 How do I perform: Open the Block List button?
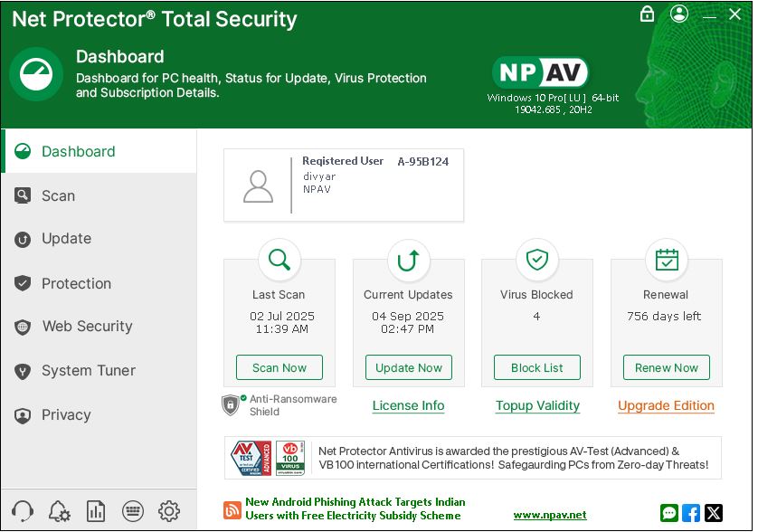[537, 367]
